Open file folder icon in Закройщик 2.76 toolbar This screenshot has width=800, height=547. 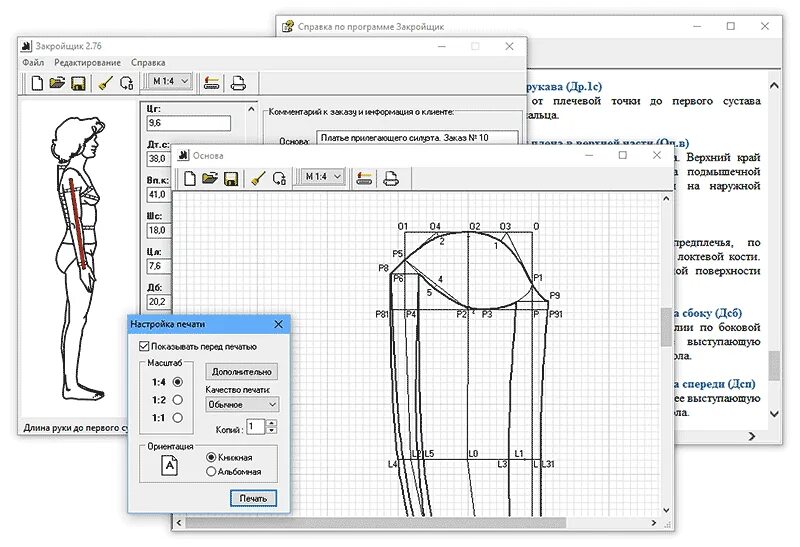[x=57, y=83]
